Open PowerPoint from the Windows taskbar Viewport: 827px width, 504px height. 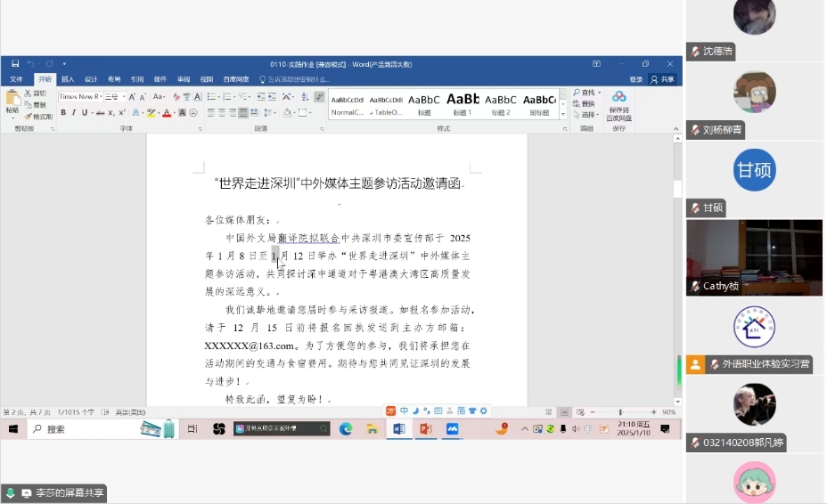pos(425,429)
